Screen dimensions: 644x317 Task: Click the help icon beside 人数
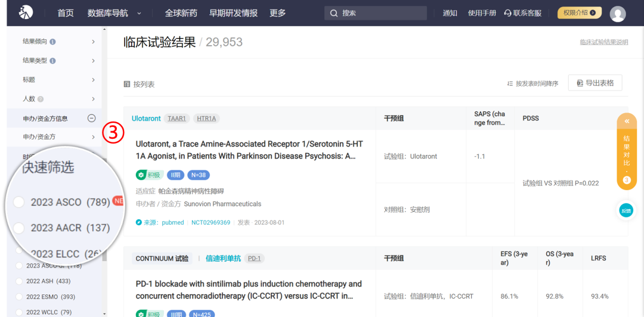[x=41, y=99]
